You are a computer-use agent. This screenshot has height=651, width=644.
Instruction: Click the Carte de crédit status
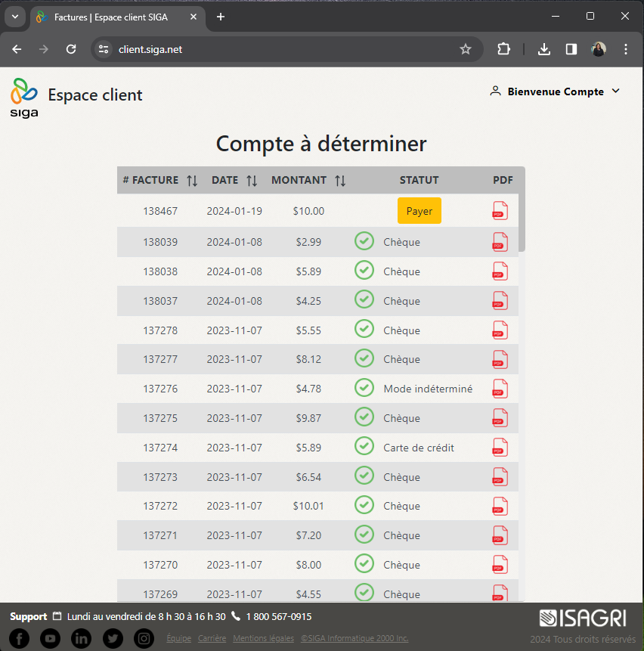coord(419,448)
